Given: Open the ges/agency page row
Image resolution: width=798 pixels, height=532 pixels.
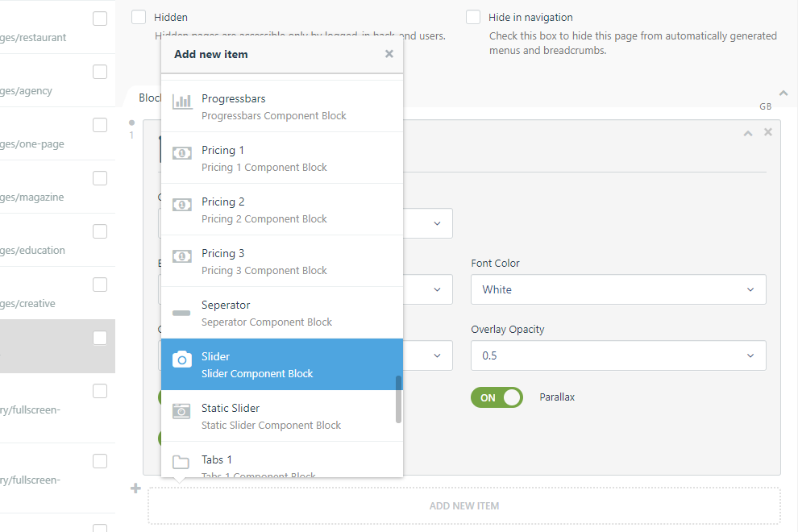Looking at the screenshot, I should pos(57,81).
